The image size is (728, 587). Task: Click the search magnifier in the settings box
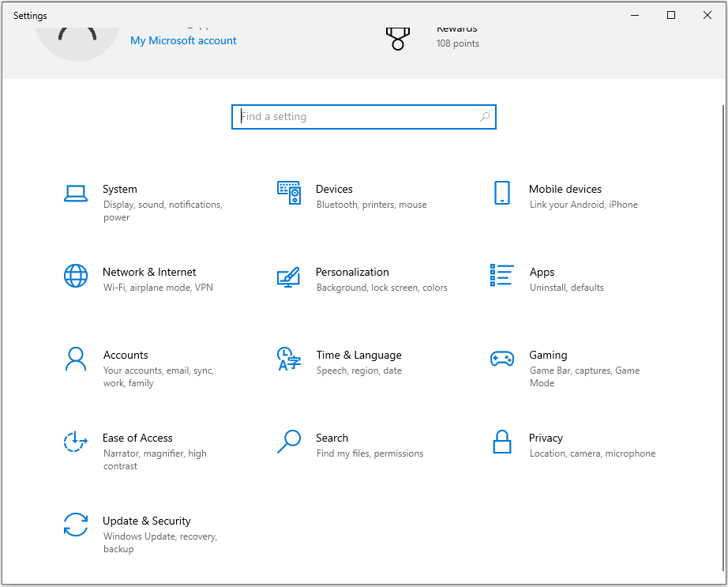pyautogui.click(x=484, y=116)
